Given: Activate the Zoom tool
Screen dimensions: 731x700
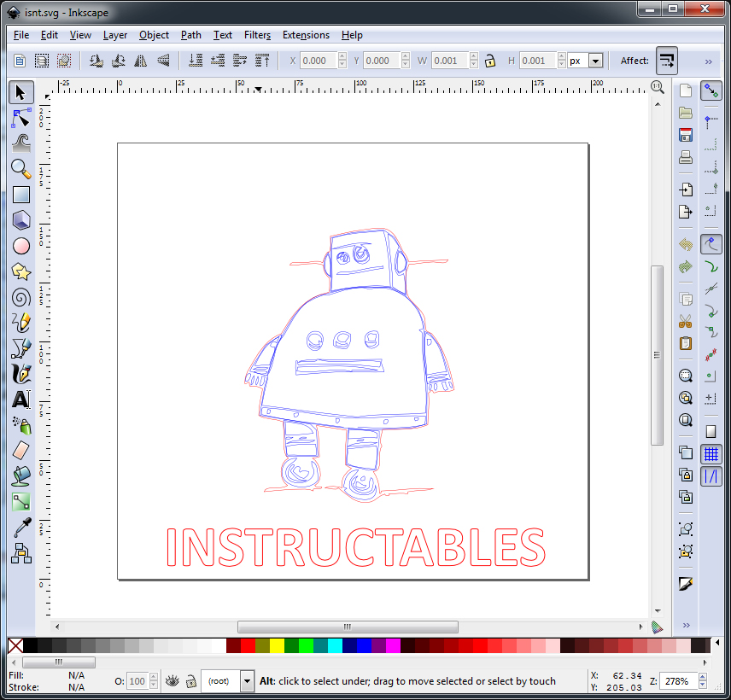Looking at the screenshot, I should point(20,169).
